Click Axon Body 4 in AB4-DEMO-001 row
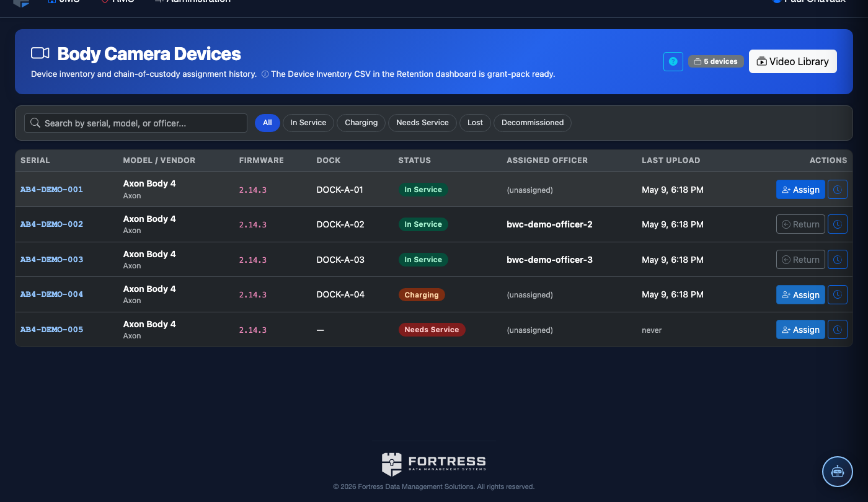Screen dimensions: 868x502 click(x=149, y=183)
